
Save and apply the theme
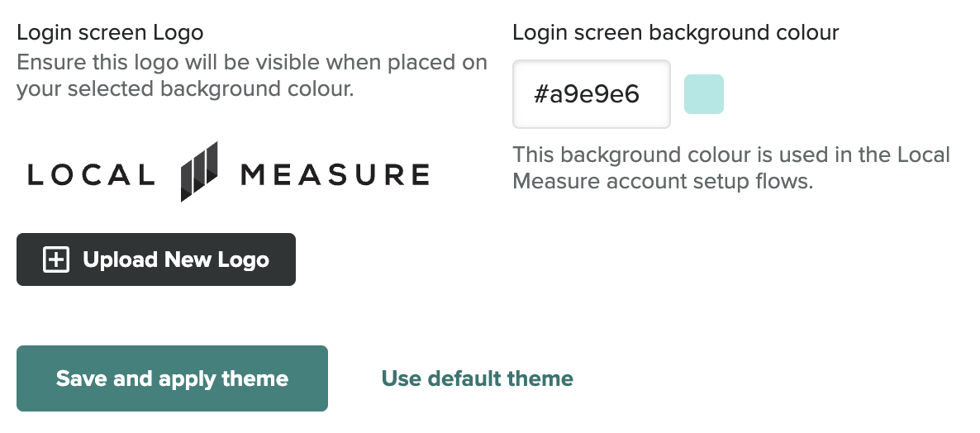(172, 378)
